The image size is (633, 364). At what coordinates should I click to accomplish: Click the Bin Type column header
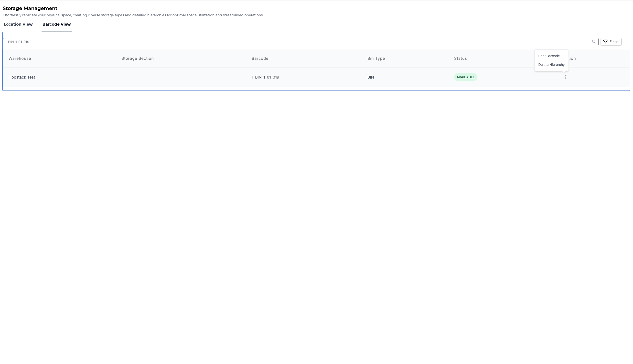tap(376, 59)
